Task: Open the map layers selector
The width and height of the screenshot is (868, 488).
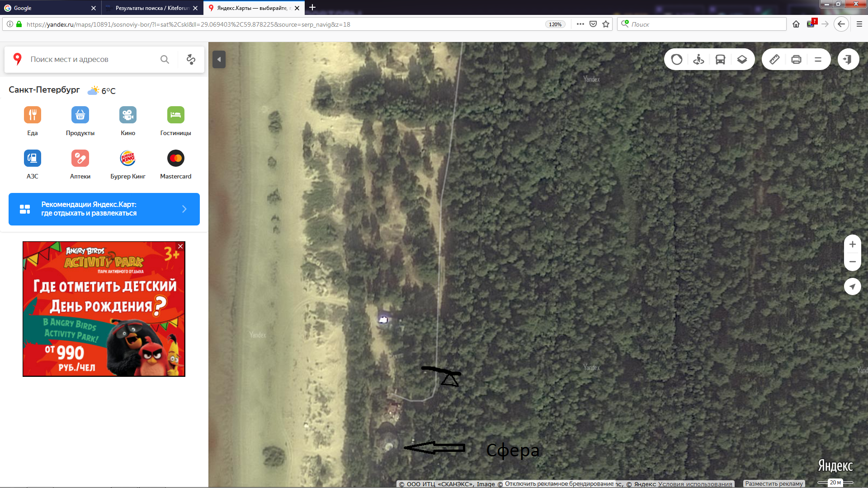Action: (x=742, y=59)
